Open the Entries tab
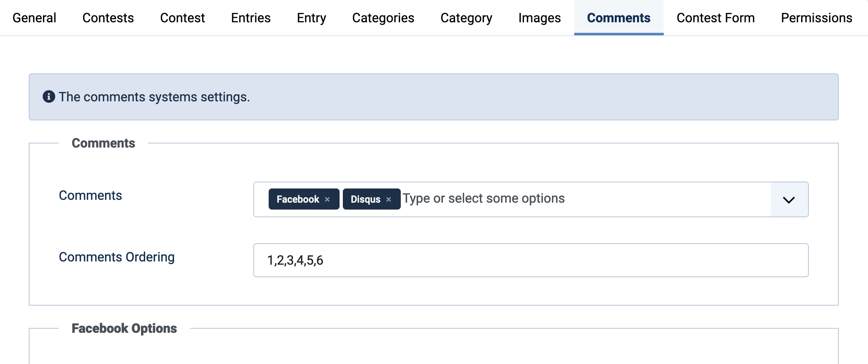Image resolution: width=868 pixels, height=364 pixels. (x=250, y=18)
